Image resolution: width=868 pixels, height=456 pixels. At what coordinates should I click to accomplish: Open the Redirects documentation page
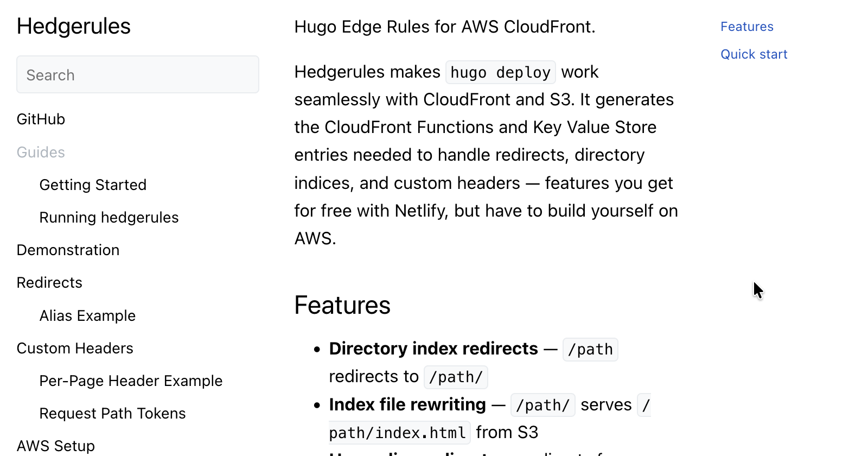coord(49,282)
